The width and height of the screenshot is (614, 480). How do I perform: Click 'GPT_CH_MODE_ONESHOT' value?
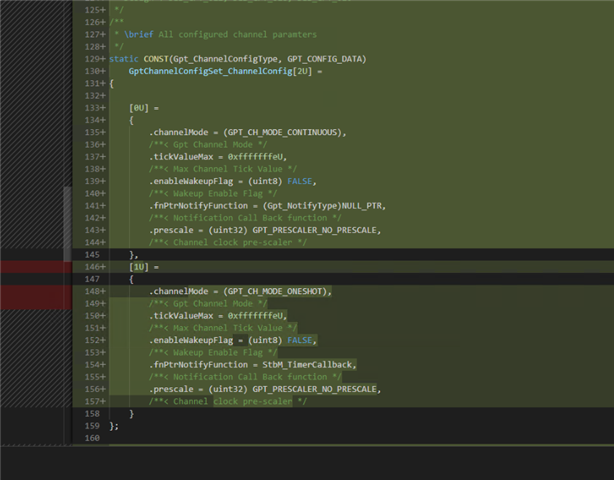pyautogui.click(x=274, y=291)
